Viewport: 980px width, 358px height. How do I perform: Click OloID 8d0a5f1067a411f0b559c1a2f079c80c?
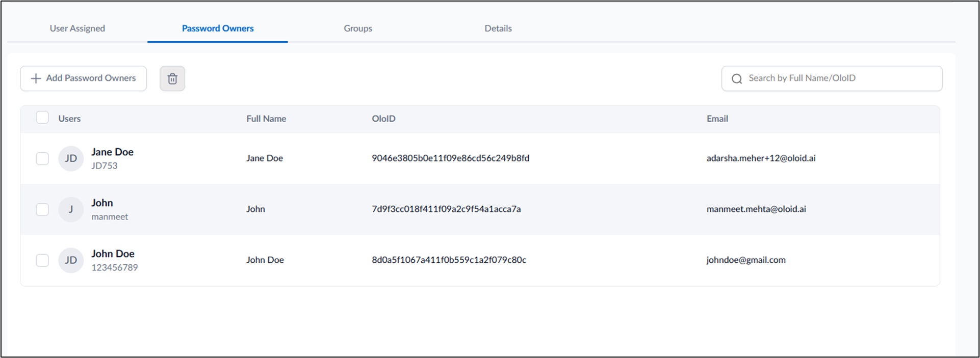449,260
